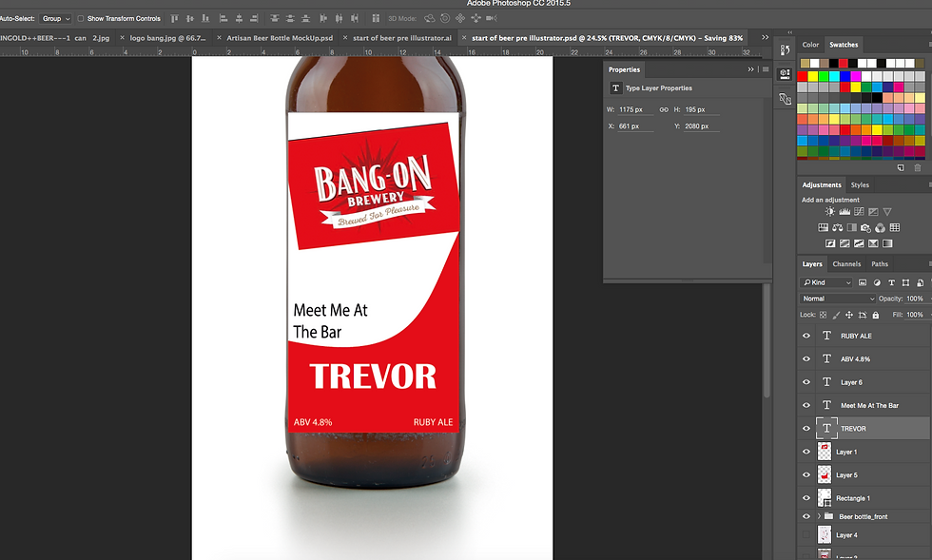Open the Auto-Select Group dropdown

[x=55, y=18]
